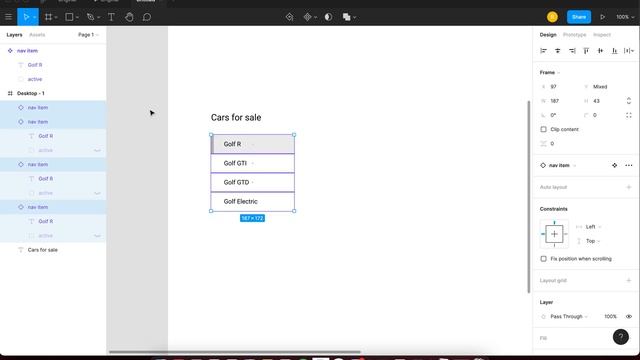Open Page 1 dropdown

88,35
